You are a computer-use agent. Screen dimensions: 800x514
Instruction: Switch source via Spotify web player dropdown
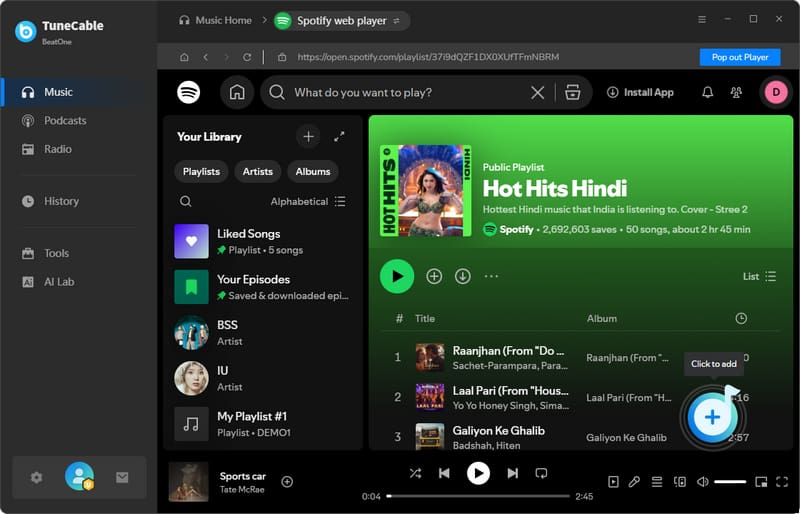click(342, 21)
